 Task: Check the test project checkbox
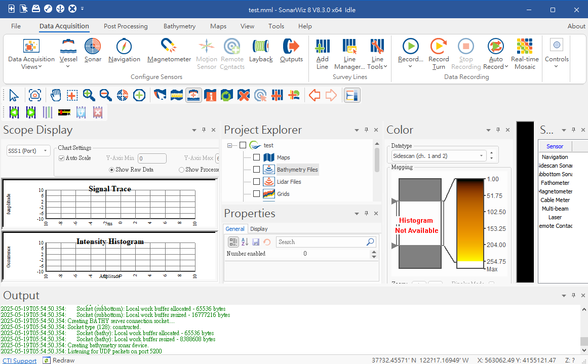[x=243, y=145]
